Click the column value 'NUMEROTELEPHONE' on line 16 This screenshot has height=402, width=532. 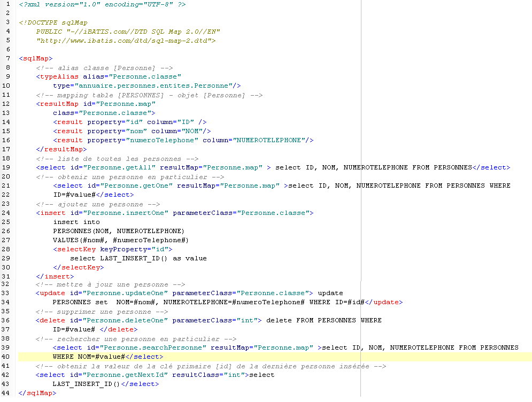click(269, 140)
